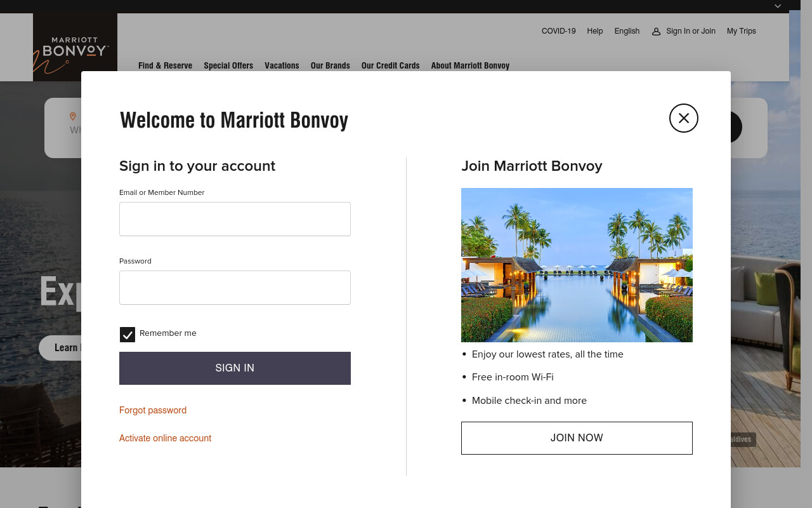Open the Our Brands menu
This screenshot has height=508, width=812.
click(330, 65)
